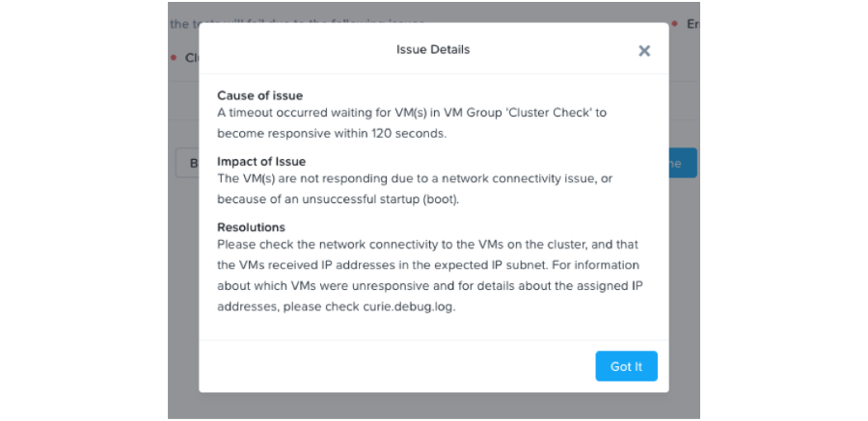Click the partially hidden blue button behind dialog
Screen dimensions: 868x421
683,163
